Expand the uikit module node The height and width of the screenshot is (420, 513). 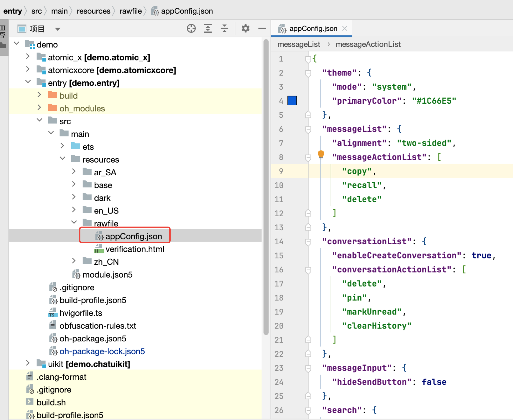28,363
